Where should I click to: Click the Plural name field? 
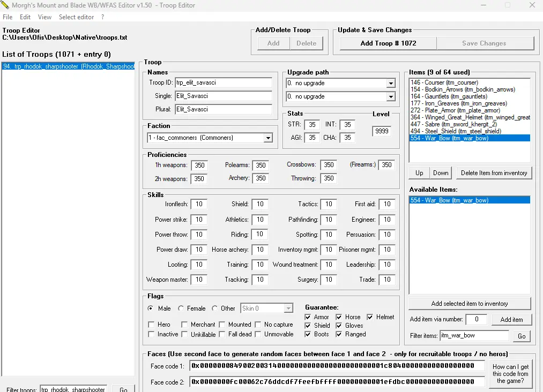(224, 109)
